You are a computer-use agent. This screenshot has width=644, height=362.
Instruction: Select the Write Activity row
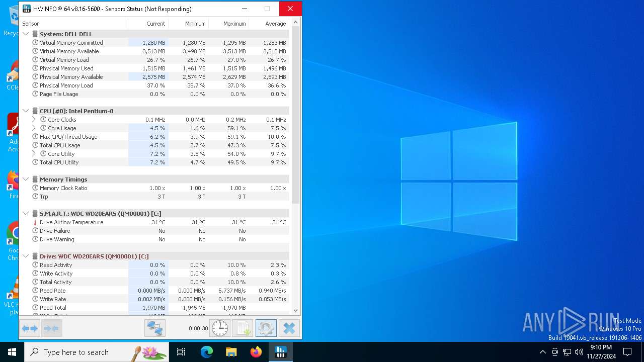[154, 274]
